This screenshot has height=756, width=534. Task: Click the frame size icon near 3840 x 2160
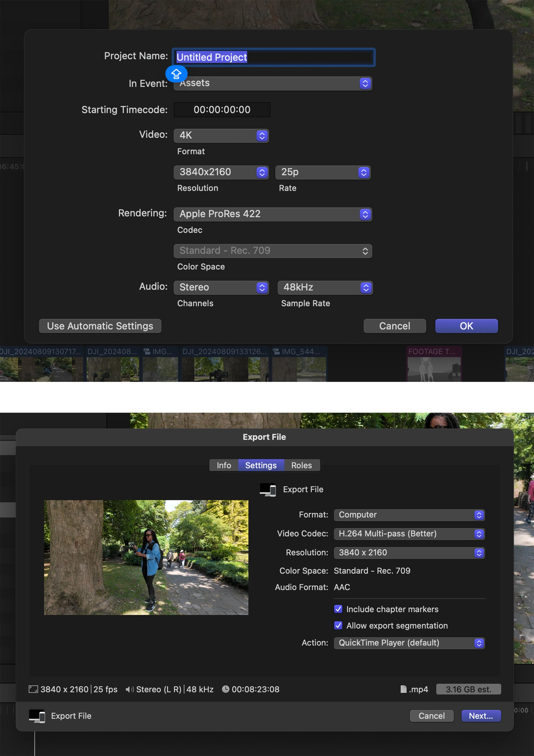pyautogui.click(x=33, y=689)
